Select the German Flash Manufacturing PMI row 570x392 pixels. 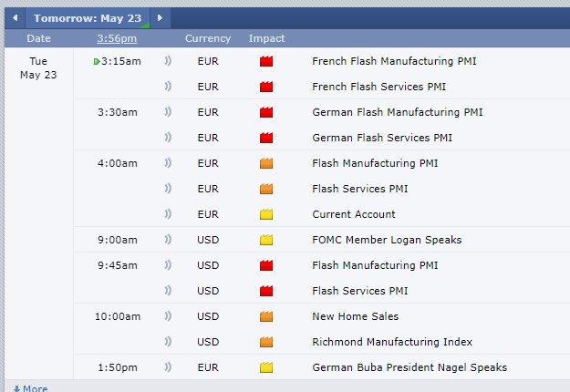[x=397, y=112]
